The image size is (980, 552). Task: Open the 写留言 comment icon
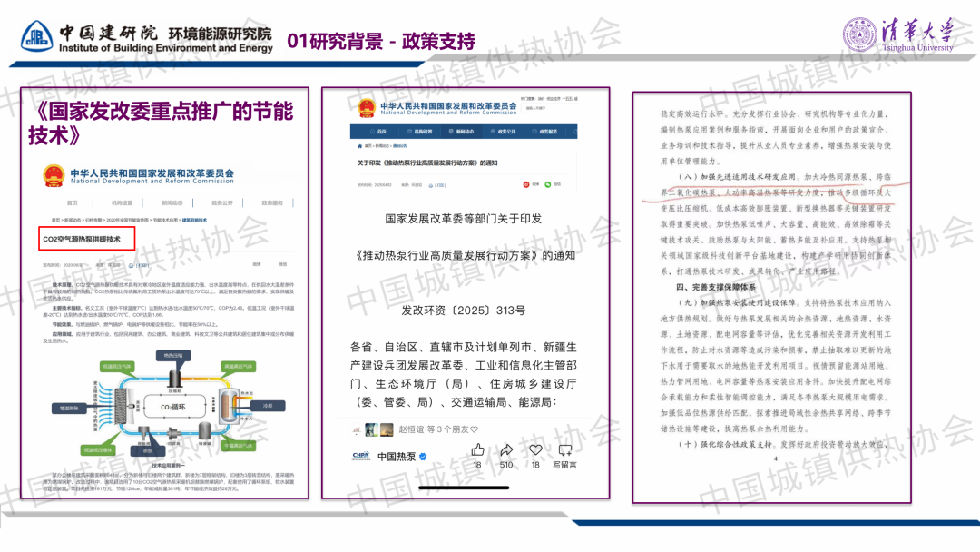pyautogui.click(x=564, y=450)
